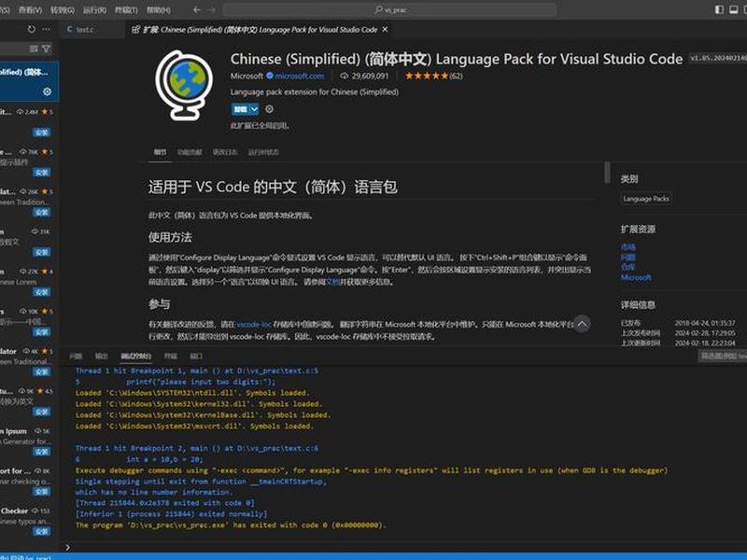Click the navigate back arrow
747x560 pixels.
click(197, 9)
